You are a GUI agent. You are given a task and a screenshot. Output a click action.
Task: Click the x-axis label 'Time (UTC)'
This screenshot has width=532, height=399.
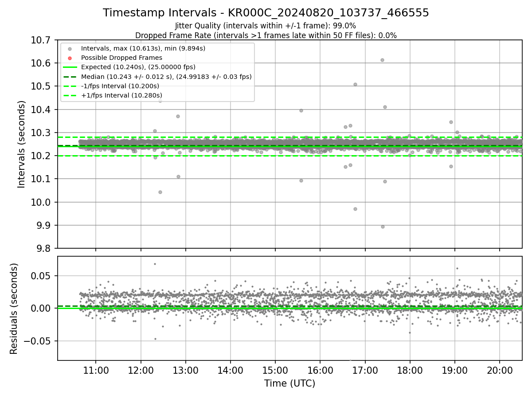click(289, 383)
